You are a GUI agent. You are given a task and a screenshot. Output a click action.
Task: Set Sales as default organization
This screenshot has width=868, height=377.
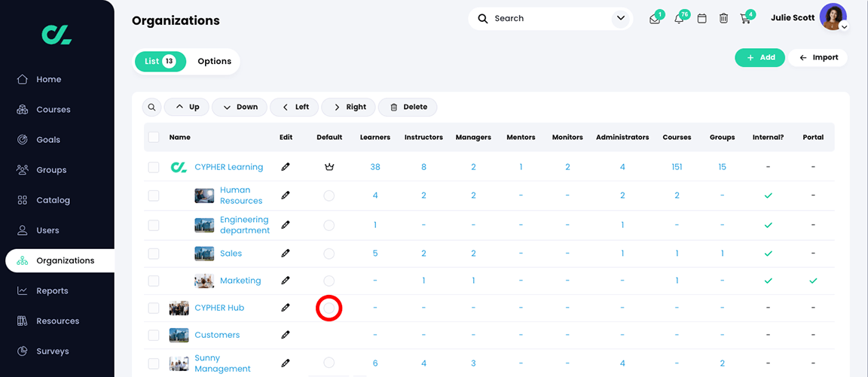click(329, 254)
